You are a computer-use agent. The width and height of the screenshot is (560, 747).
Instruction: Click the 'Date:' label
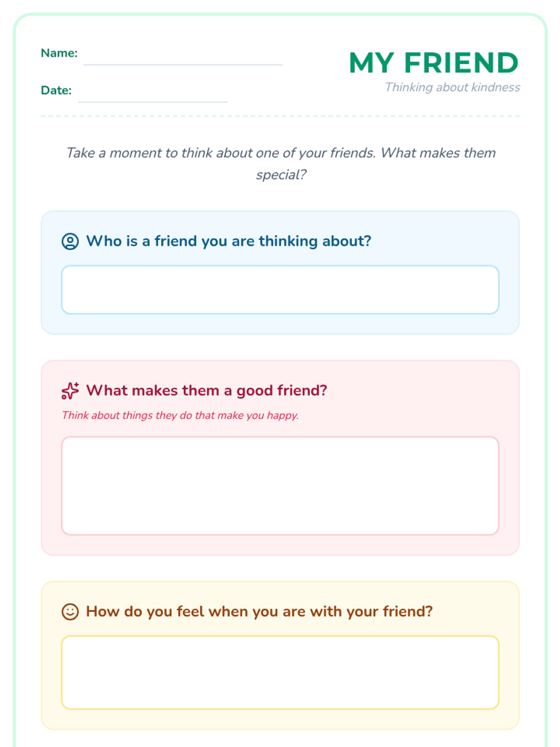coord(56,91)
